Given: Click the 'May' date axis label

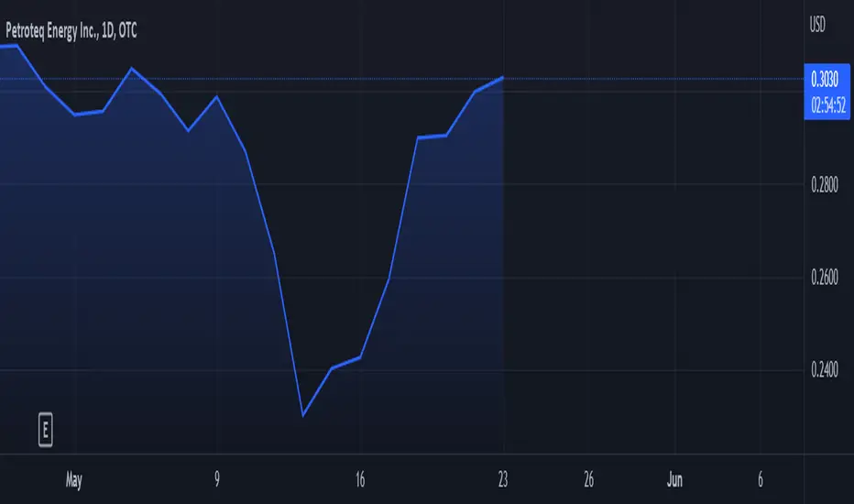Looking at the screenshot, I should 74,480.
